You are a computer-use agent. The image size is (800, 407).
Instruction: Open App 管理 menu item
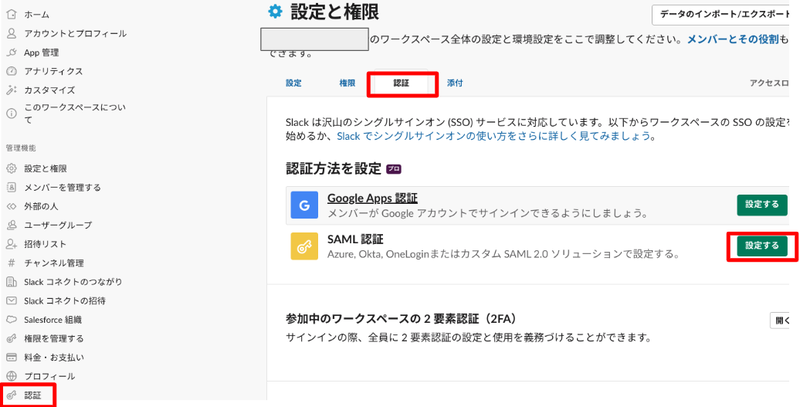tap(41, 53)
